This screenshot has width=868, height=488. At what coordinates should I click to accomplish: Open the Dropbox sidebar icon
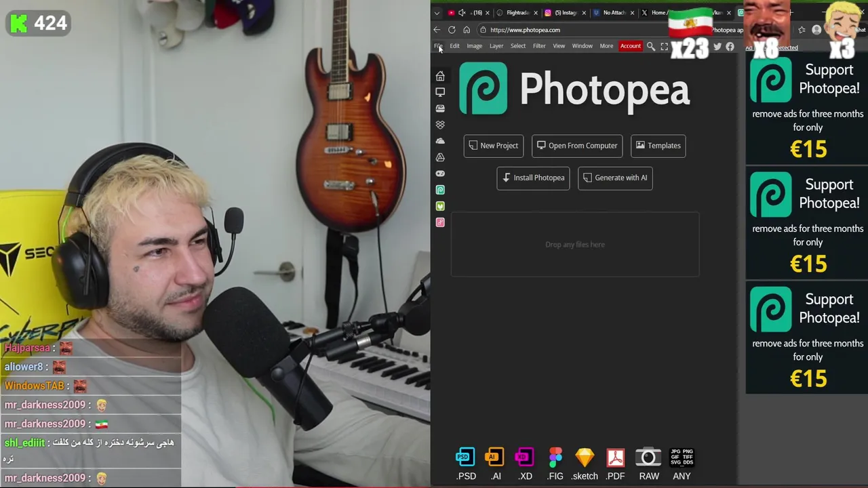click(440, 125)
